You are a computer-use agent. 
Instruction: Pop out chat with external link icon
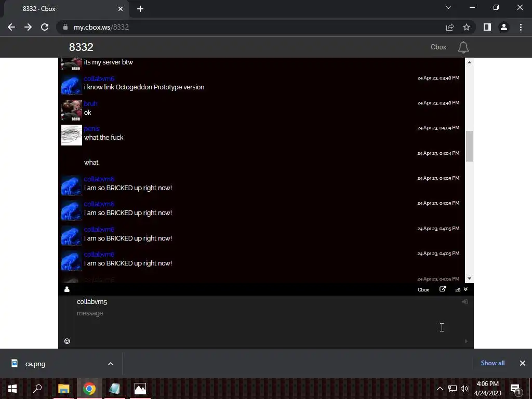[443, 289]
